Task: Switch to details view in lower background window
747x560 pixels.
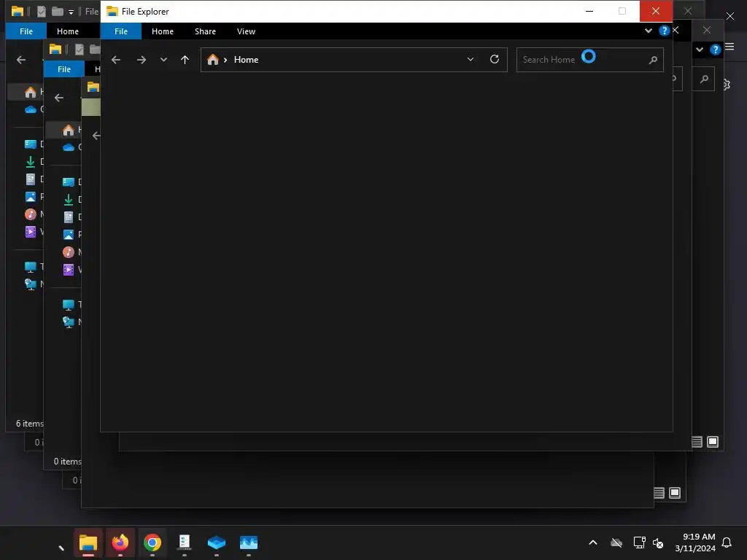Action: click(x=659, y=493)
